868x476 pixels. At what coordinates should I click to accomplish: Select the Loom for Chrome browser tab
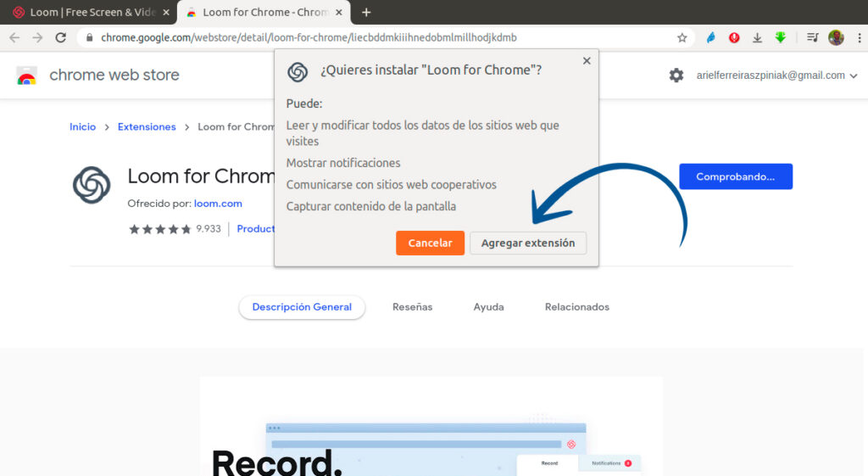point(263,12)
